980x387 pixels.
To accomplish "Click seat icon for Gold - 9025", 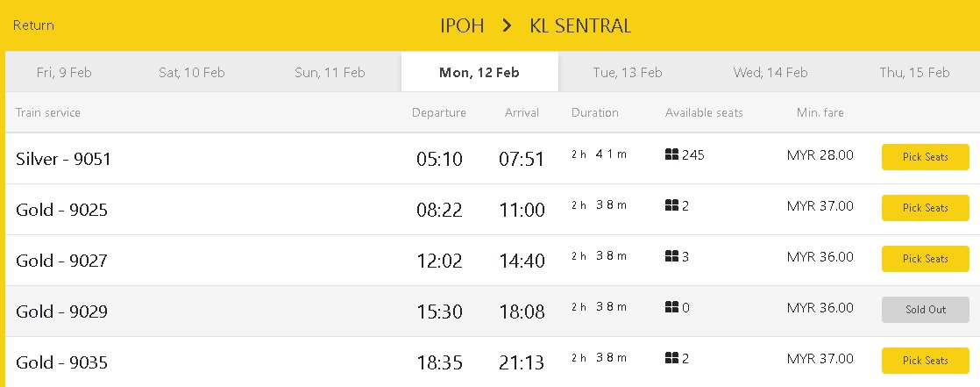I will tap(672, 206).
